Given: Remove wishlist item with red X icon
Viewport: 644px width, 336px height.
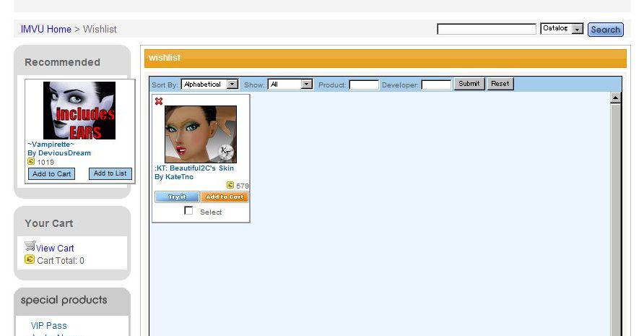Looking at the screenshot, I should point(159,101).
